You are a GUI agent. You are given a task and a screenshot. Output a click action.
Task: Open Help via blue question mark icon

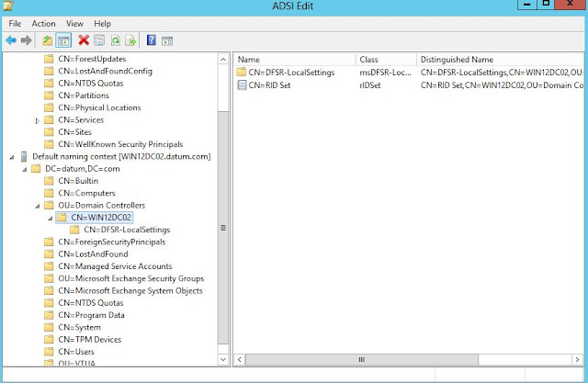(x=151, y=39)
